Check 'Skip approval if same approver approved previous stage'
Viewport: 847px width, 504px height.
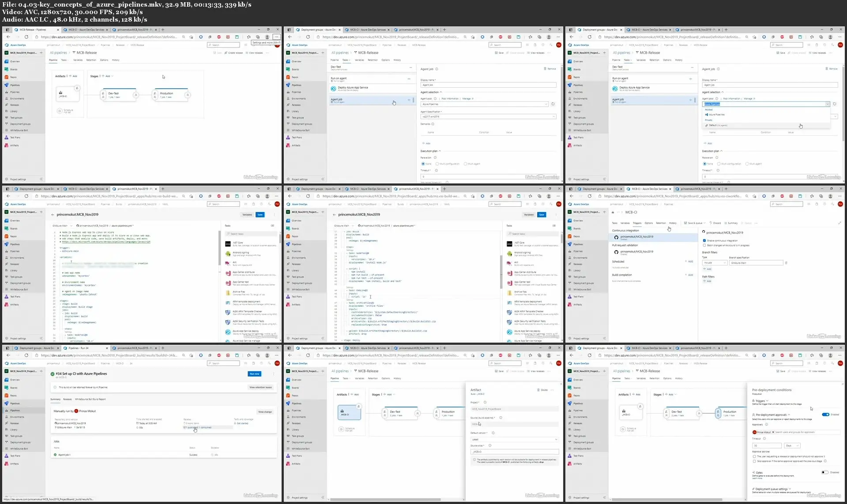pos(754,461)
